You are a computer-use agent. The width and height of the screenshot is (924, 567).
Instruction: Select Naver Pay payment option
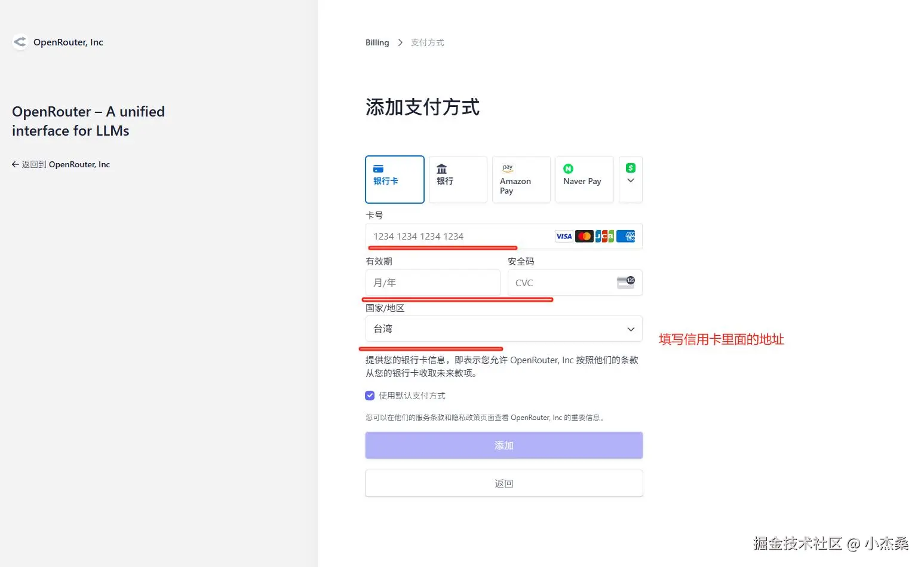[x=584, y=179]
